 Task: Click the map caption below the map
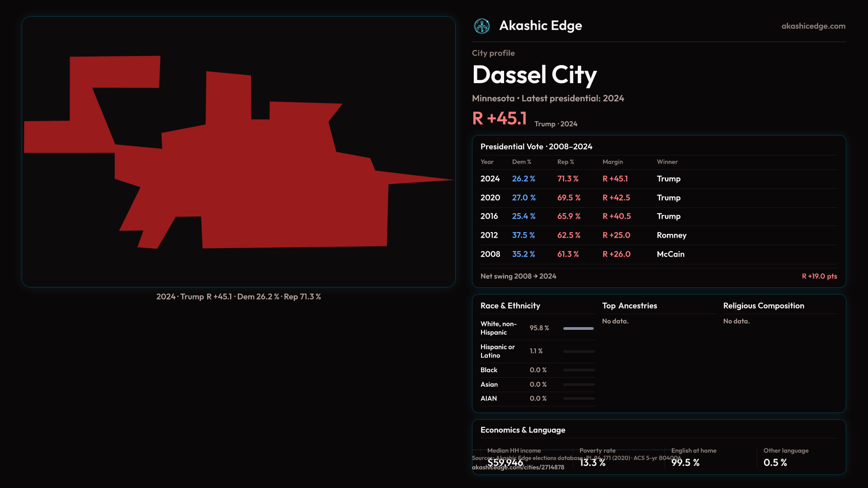[x=238, y=297]
